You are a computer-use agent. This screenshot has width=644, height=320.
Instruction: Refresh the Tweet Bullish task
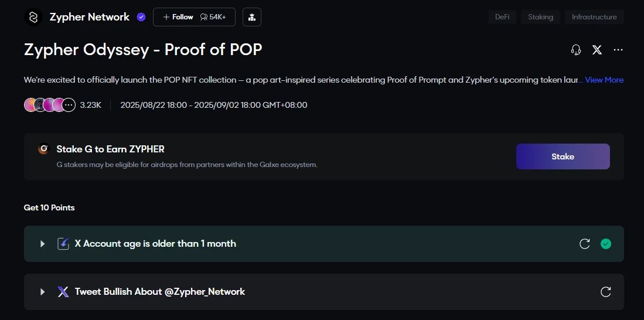pyautogui.click(x=606, y=292)
